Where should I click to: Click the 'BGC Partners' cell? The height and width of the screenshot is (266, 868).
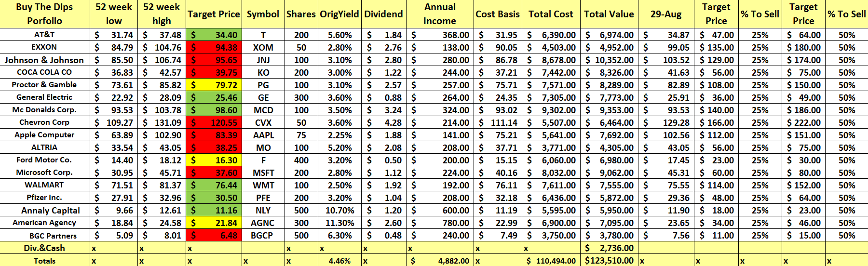45,235
